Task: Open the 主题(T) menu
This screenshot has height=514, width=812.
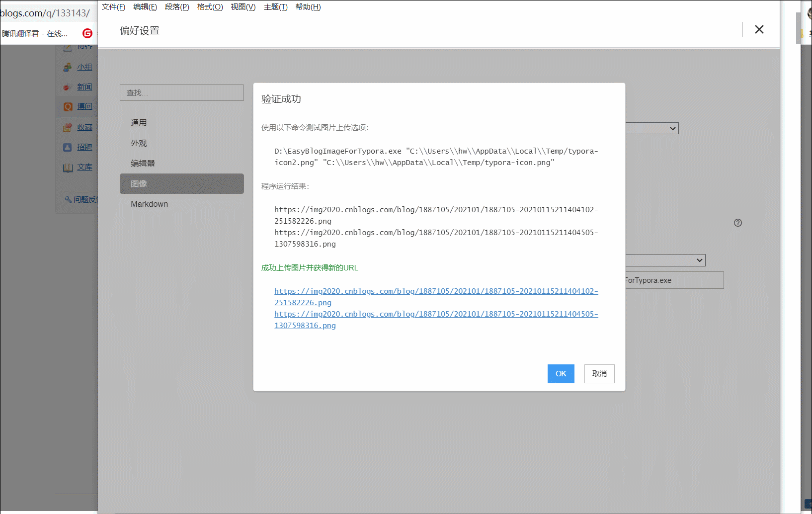Action: pos(275,7)
